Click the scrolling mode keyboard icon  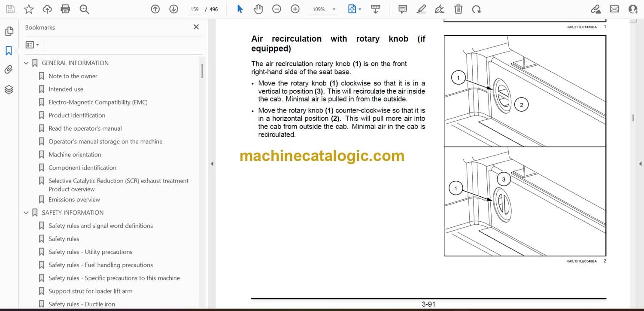click(x=375, y=9)
